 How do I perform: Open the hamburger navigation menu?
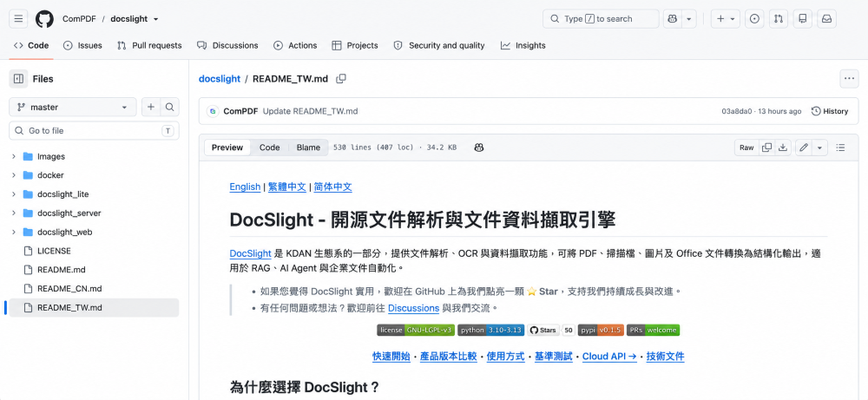coord(18,19)
